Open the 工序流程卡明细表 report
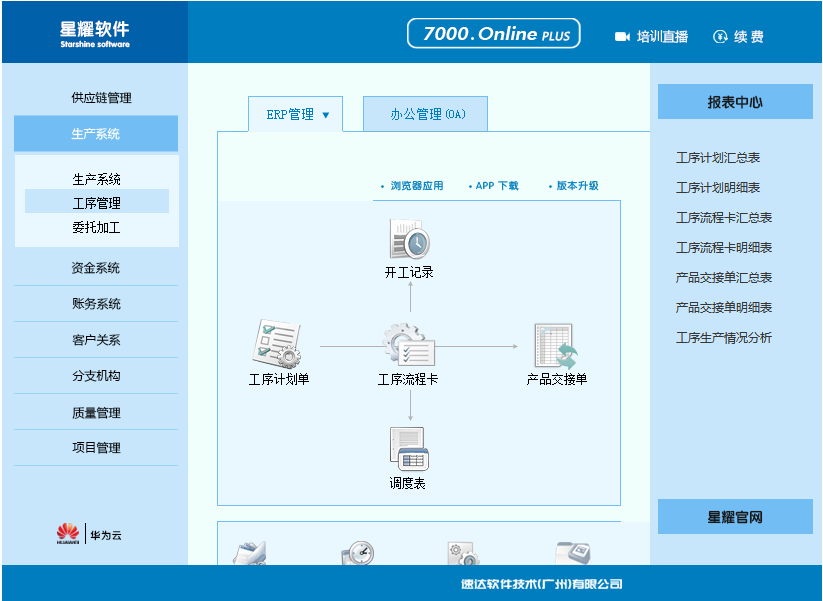Viewport: 823px width, 601px height. (x=724, y=247)
